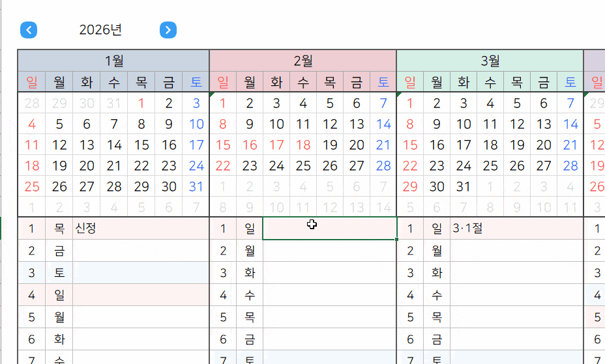The height and width of the screenshot is (364, 605).
Task: Select the selected memo cell for February 1
Action: pos(330,229)
